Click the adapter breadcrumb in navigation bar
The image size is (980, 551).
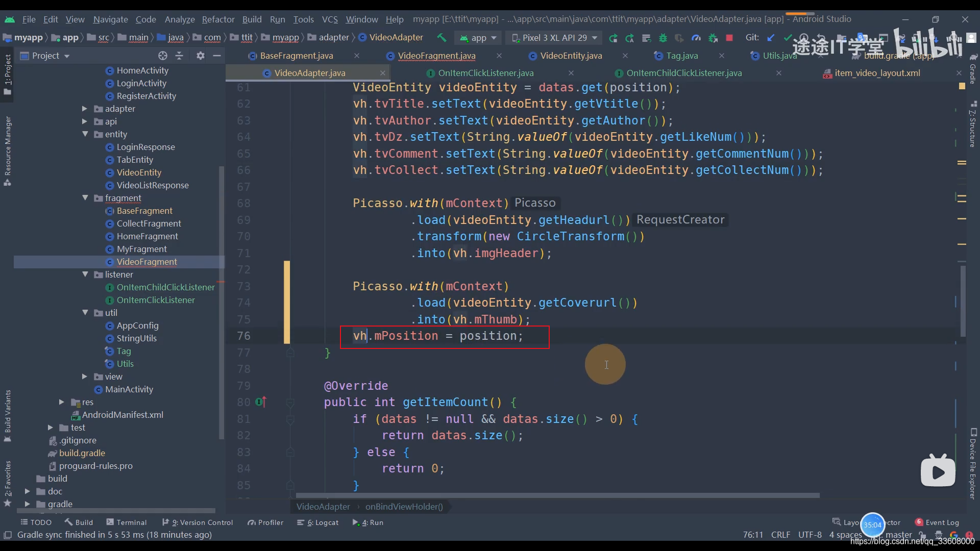329,38
